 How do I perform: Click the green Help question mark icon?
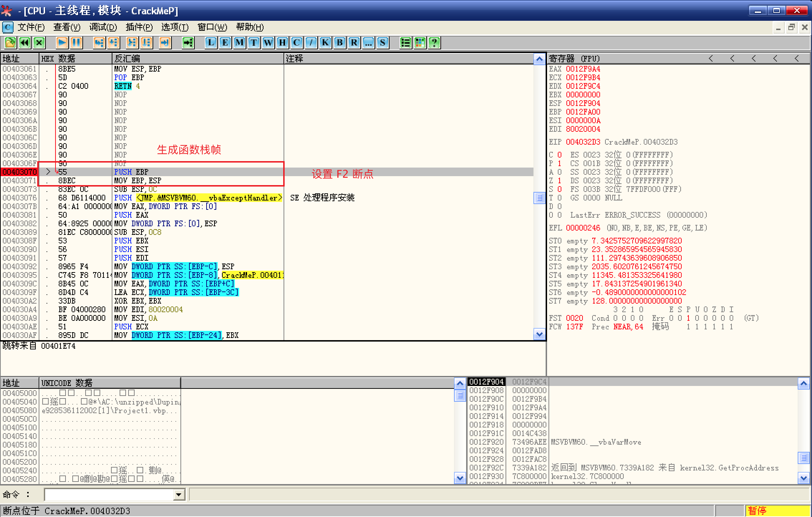pyautogui.click(x=434, y=43)
